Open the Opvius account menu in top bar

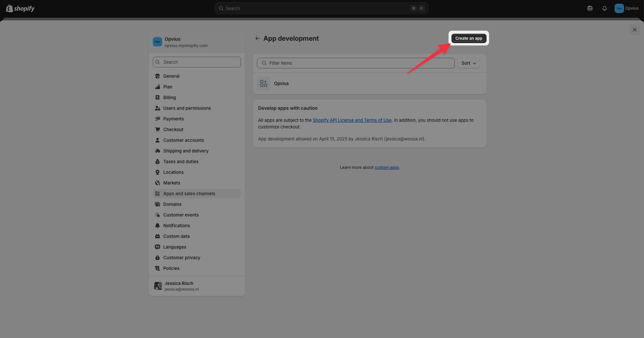point(627,8)
